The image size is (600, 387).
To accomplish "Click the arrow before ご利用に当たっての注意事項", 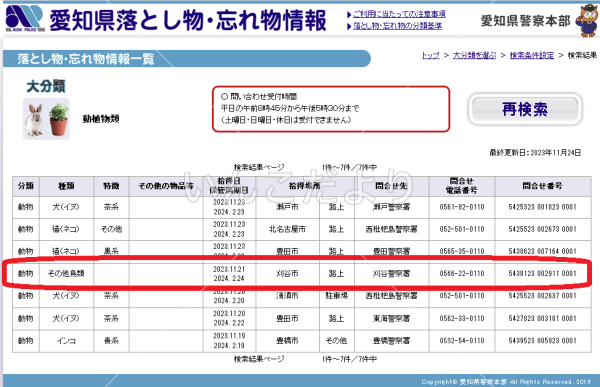I will click(349, 15).
